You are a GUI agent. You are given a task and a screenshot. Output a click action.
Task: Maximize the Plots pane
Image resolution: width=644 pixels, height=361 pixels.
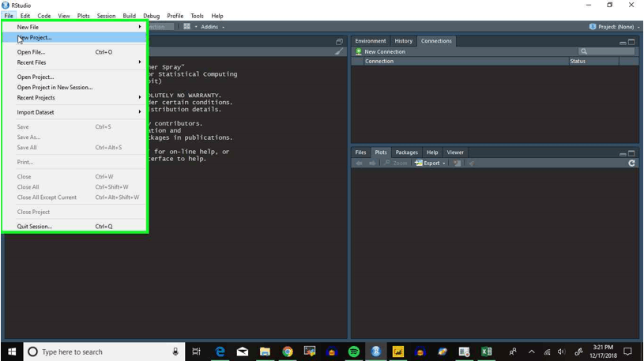click(x=631, y=153)
